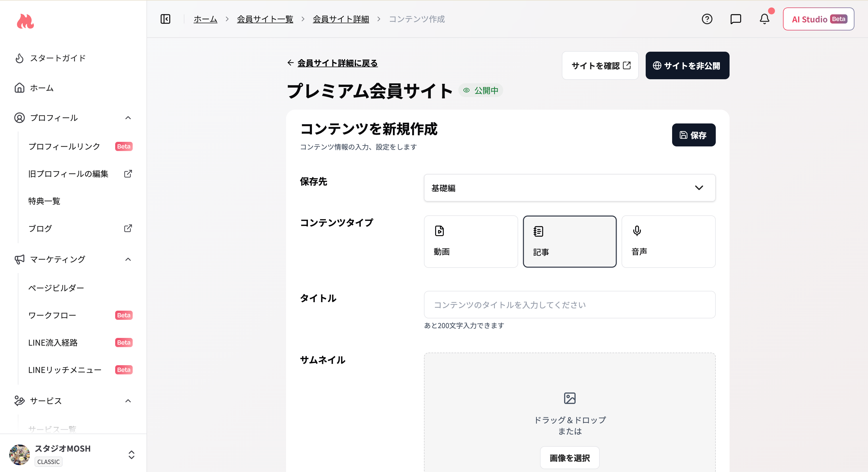Open AI Studio Beta button

[819, 19]
